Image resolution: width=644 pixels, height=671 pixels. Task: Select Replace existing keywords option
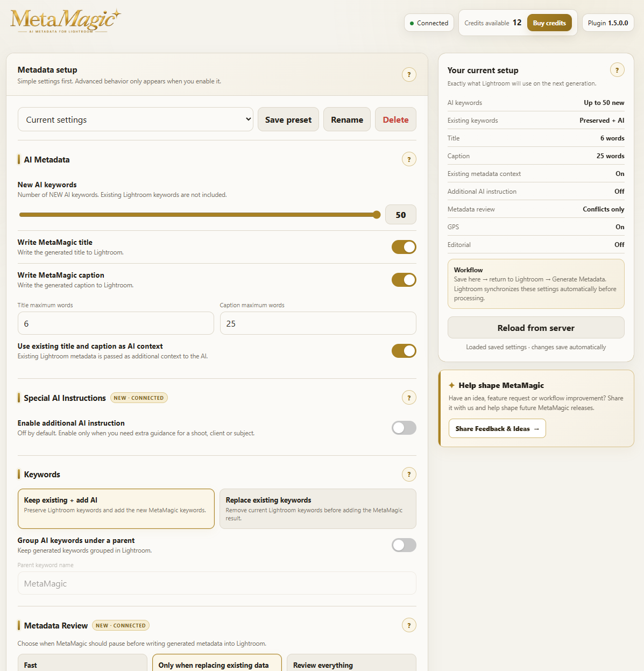318,508
